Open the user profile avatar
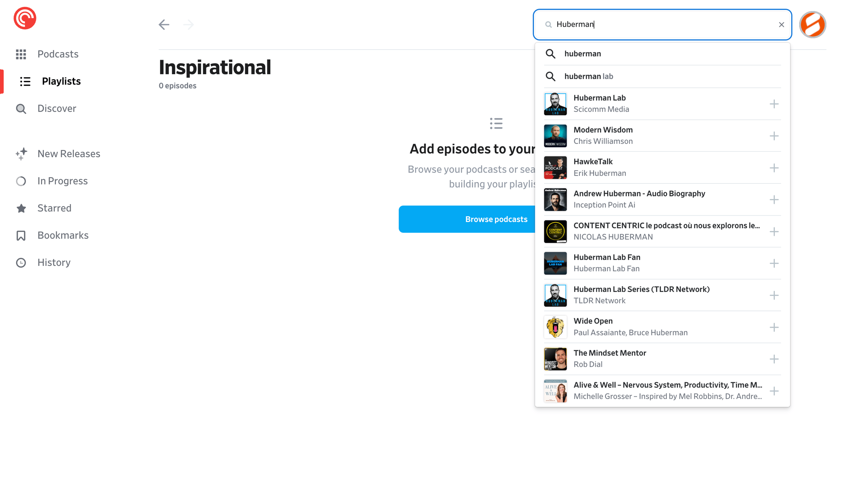 coord(812,24)
